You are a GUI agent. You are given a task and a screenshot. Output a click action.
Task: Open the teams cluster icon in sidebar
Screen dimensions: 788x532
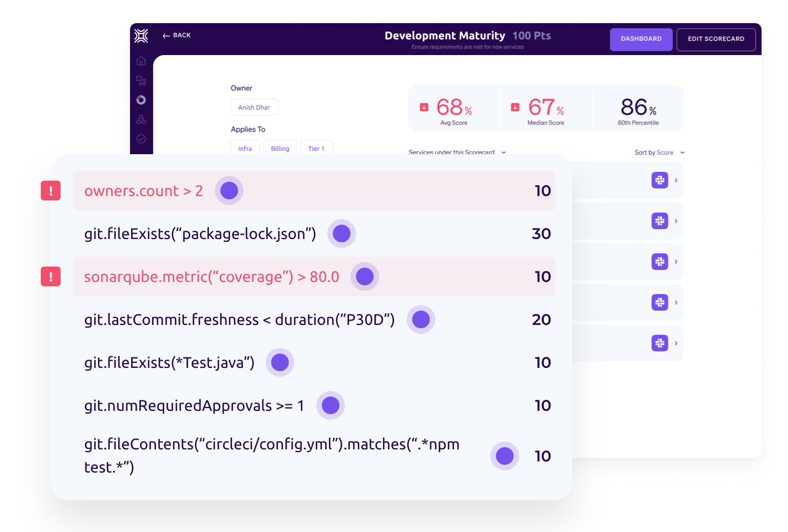(141, 120)
